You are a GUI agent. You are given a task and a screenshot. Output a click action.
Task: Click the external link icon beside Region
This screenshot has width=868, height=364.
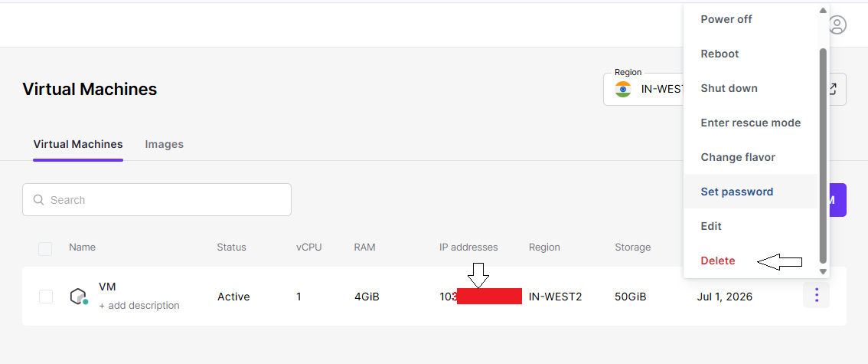(833, 89)
